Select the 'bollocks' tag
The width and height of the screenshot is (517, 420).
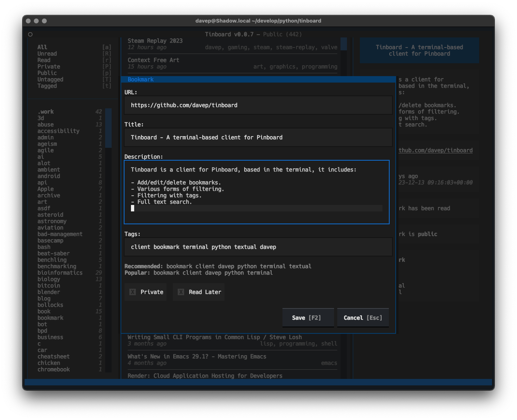tap(70, 305)
